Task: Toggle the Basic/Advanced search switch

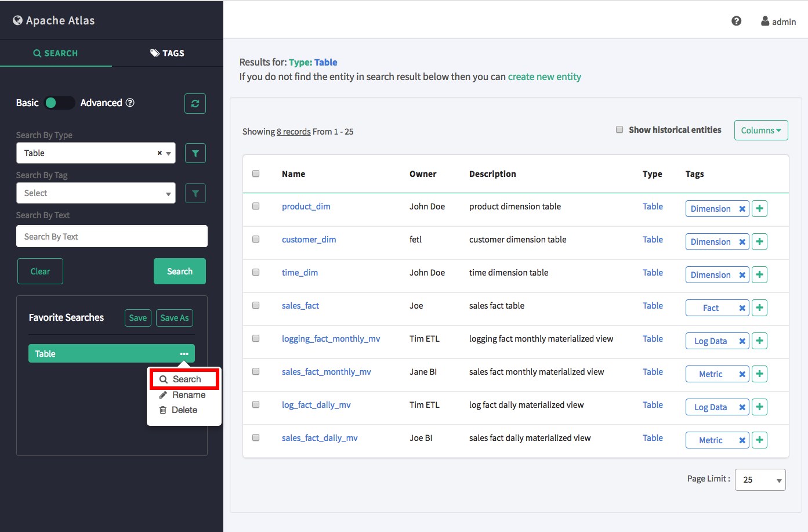Action: 60,103
